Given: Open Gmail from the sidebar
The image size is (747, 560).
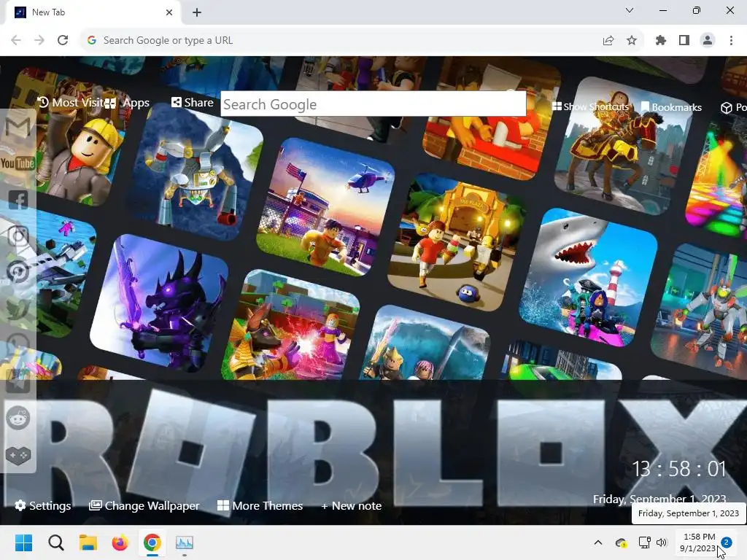Looking at the screenshot, I should tap(18, 127).
